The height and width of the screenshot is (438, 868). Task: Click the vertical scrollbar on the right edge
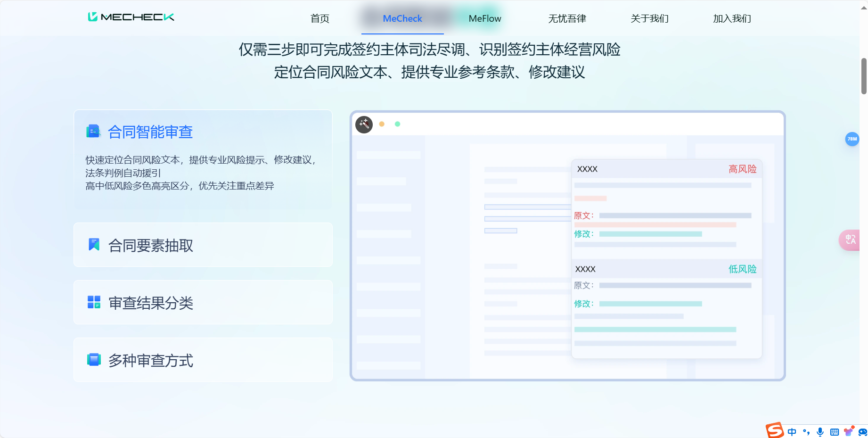[864, 73]
